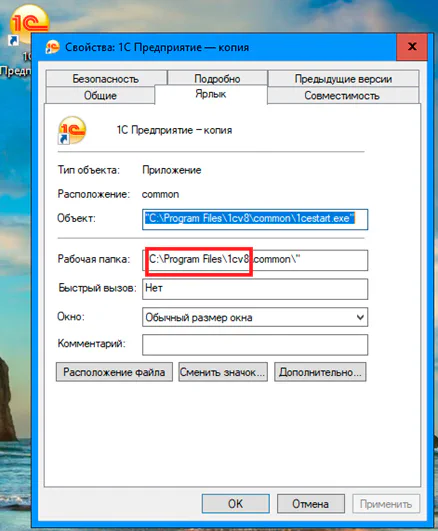438x531 pixels.
Task: Switch to the Подробно tab
Action: tap(217, 79)
